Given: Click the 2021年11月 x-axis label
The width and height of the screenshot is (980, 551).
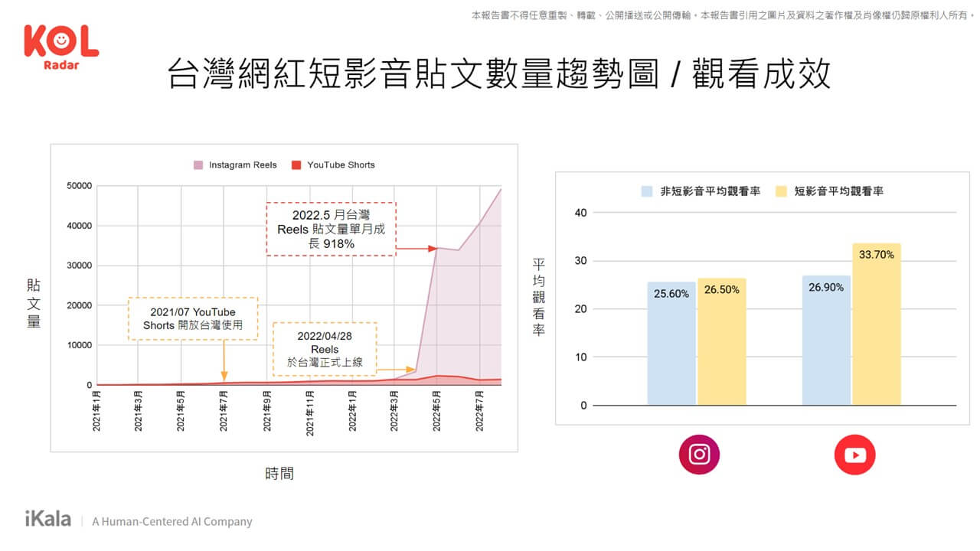Looking at the screenshot, I should coord(310,414).
